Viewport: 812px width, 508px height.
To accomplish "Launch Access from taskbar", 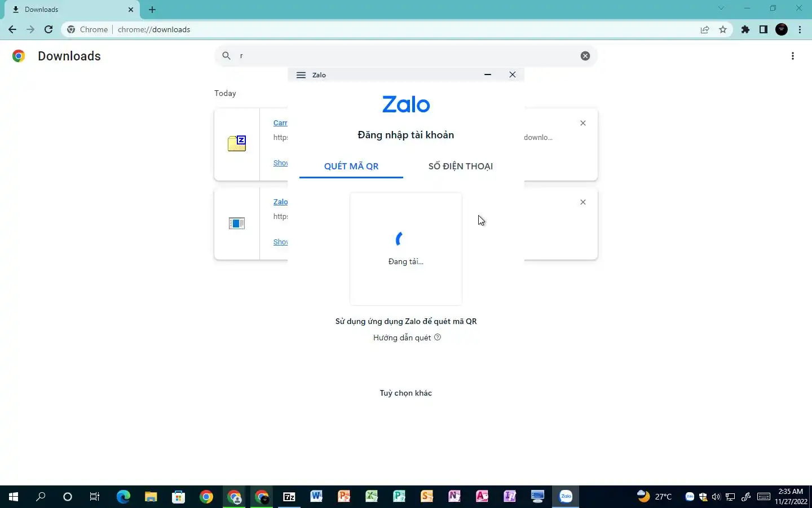I will [482, 497].
